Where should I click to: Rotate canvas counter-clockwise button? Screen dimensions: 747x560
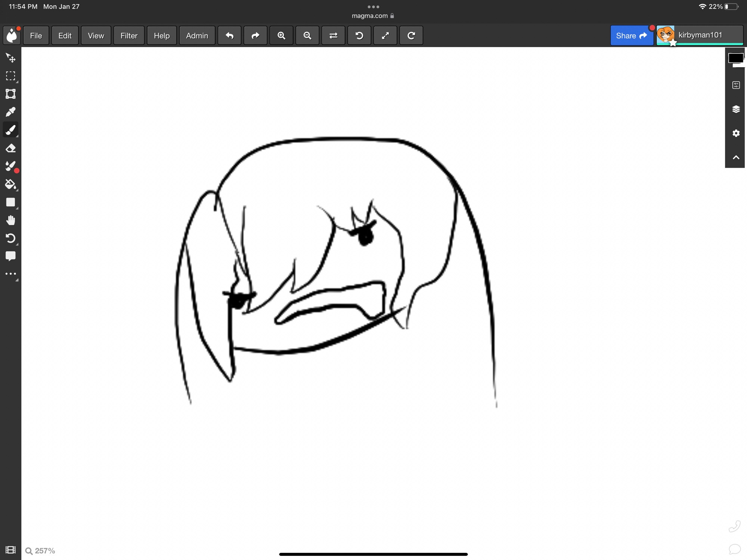pos(359,35)
